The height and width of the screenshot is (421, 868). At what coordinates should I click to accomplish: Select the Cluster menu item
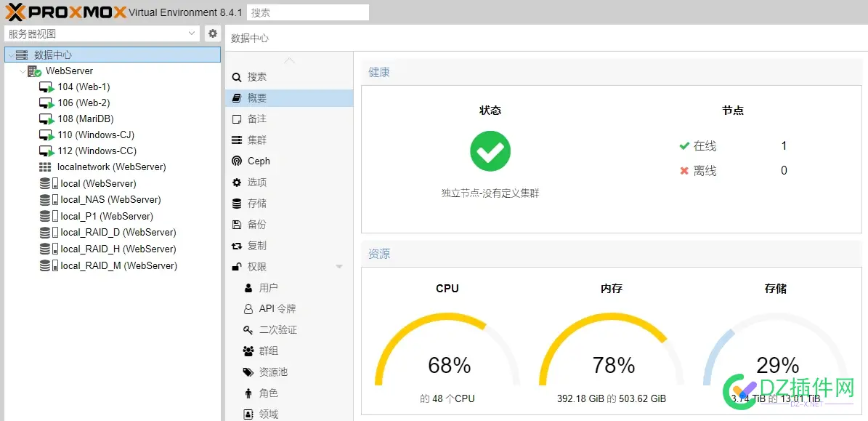coord(256,140)
